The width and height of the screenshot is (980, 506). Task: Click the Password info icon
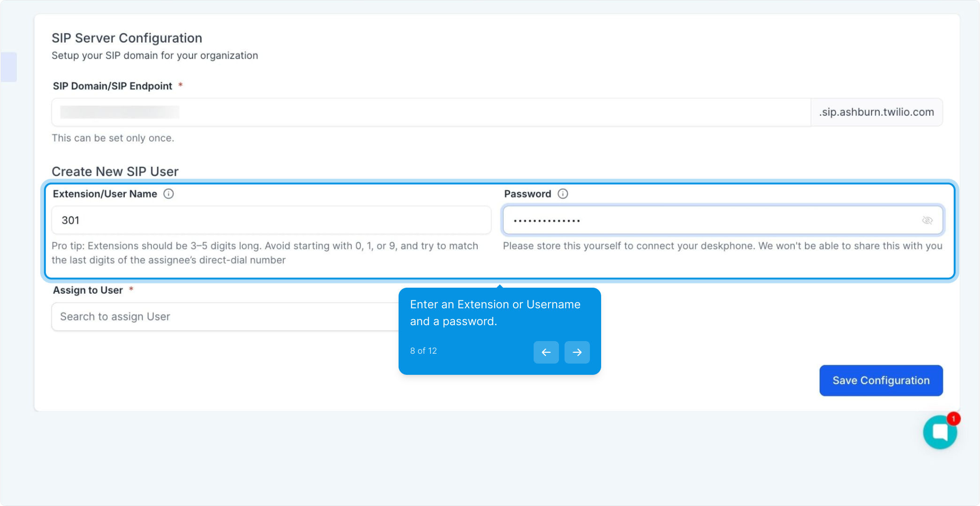pos(563,194)
